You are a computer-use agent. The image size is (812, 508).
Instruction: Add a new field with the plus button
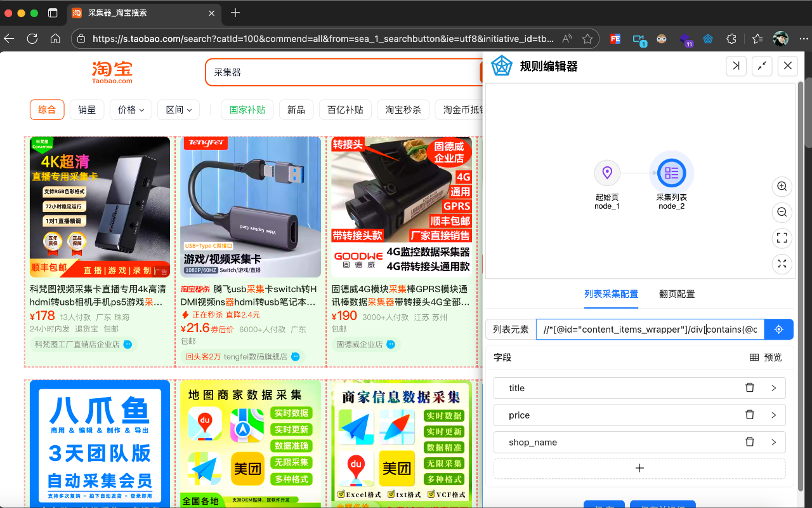[x=639, y=468]
